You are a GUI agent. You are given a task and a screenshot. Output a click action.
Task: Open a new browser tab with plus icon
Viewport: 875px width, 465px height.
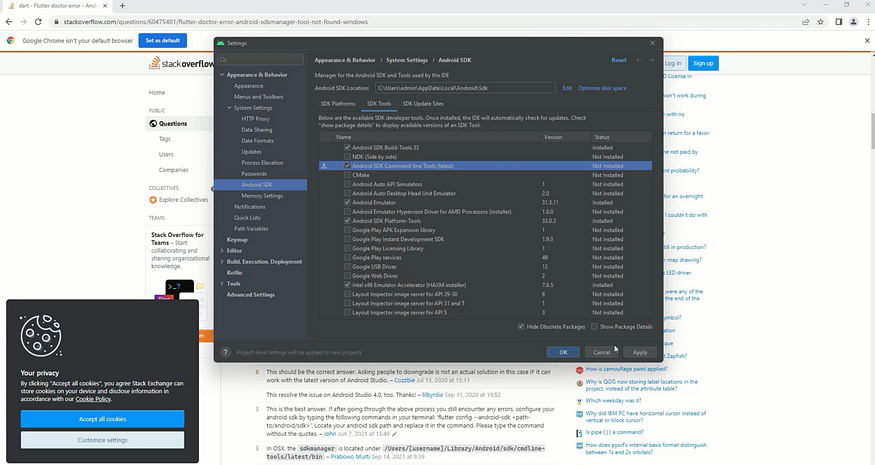(x=122, y=6)
